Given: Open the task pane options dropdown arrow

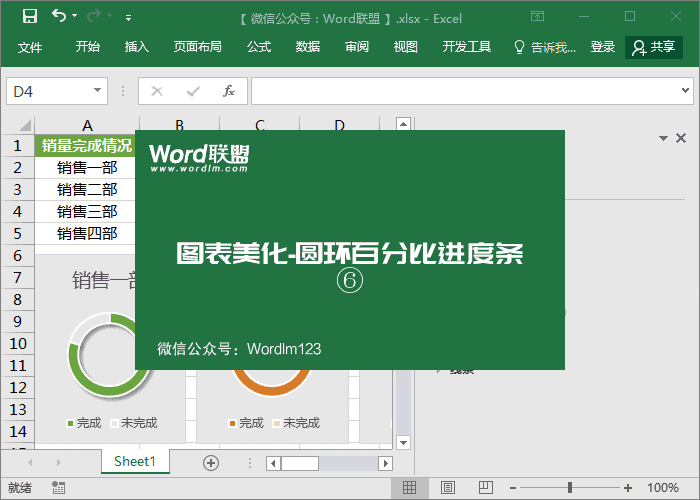Looking at the screenshot, I should pos(661,139).
